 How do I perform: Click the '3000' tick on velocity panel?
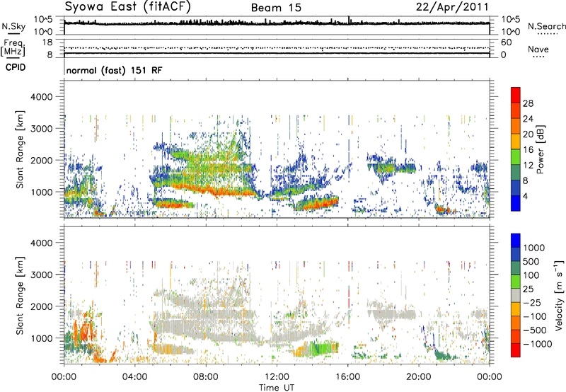pos(42,275)
